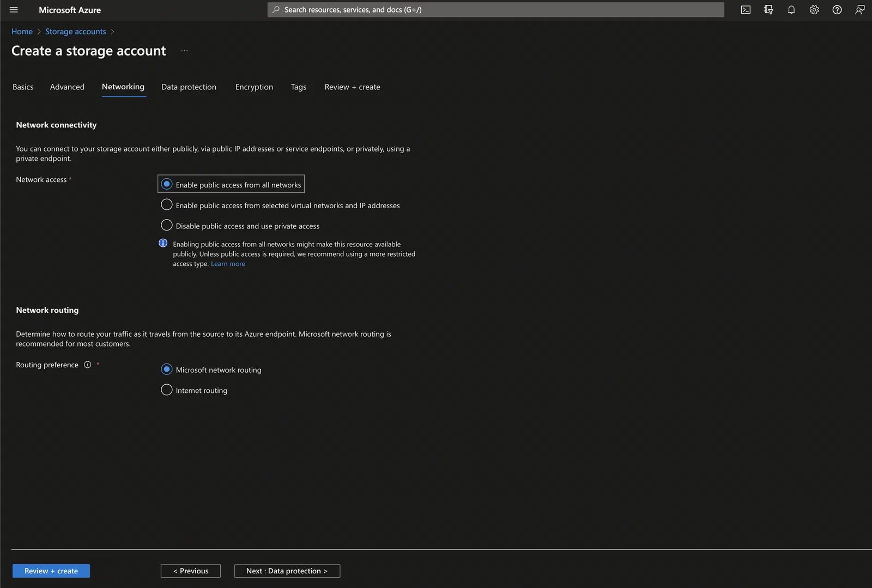
Task: Select Internet routing option
Action: click(195, 390)
